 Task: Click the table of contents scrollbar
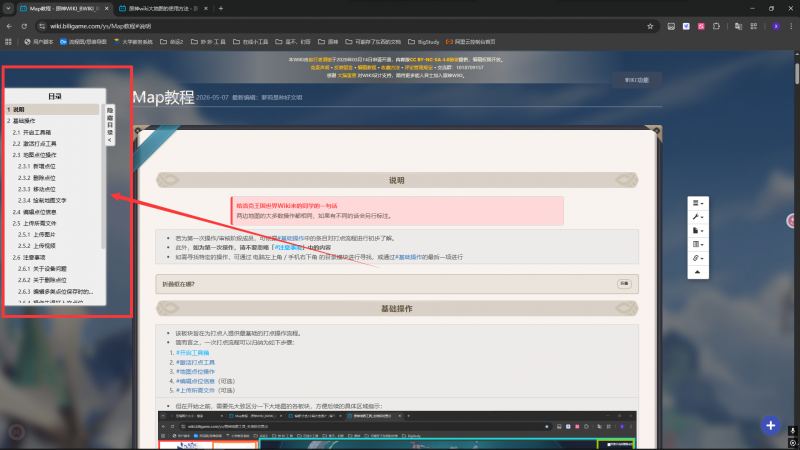(103, 176)
